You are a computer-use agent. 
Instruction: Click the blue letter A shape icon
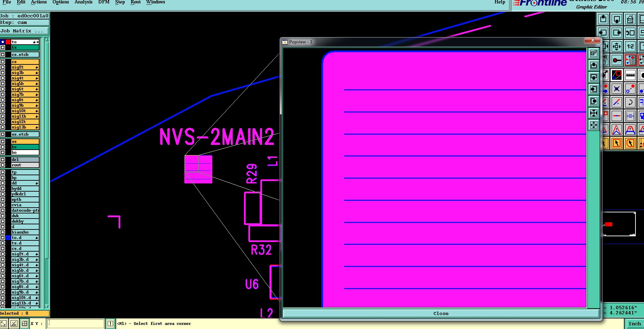[630, 130]
